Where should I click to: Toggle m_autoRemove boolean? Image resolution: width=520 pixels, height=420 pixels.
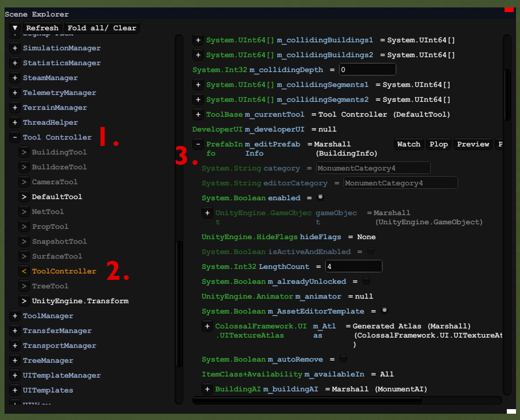pyautogui.click(x=343, y=359)
